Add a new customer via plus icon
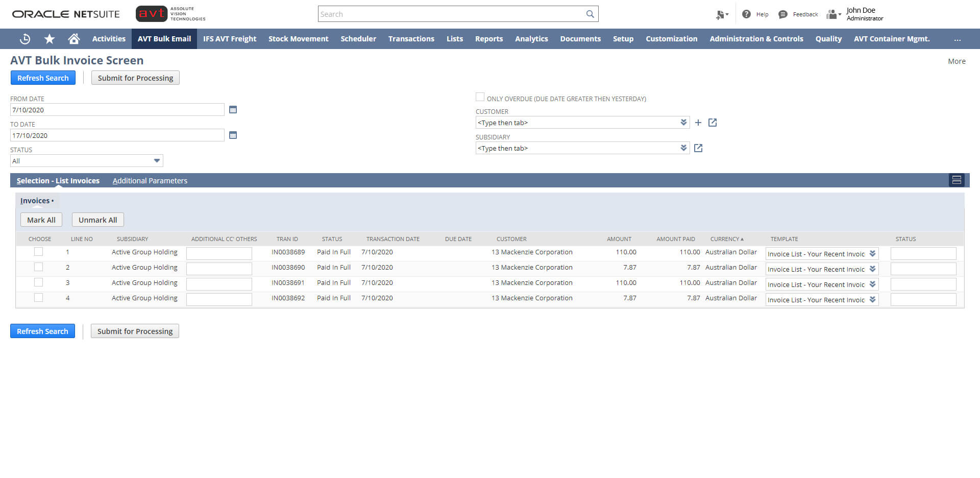The image size is (980, 478). tap(698, 123)
